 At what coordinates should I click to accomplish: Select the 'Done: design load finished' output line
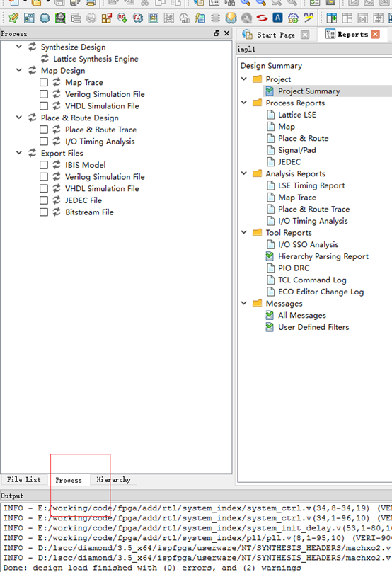[152, 568]
